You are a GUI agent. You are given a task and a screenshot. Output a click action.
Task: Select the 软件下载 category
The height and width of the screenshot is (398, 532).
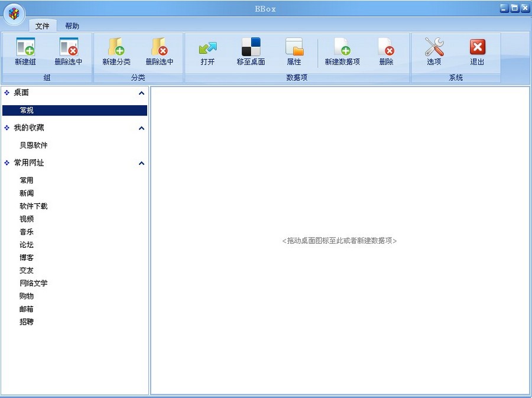pos(34,206)
